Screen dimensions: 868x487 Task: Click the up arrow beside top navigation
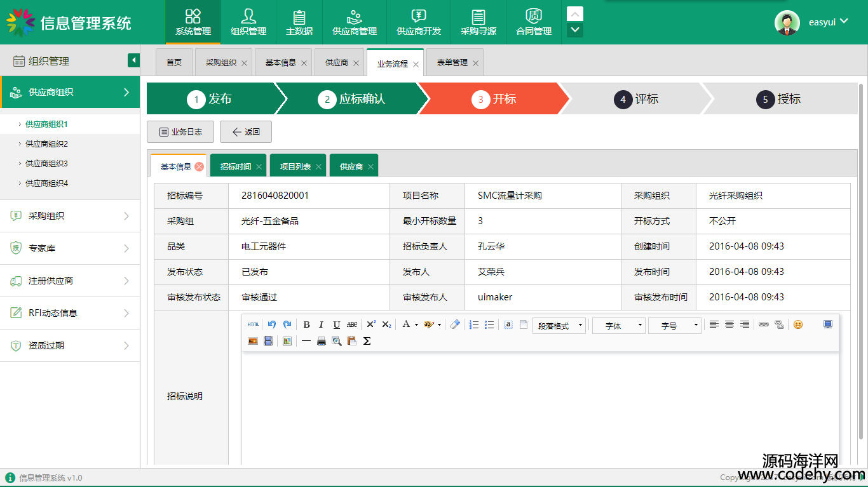[x=575, y=14]
